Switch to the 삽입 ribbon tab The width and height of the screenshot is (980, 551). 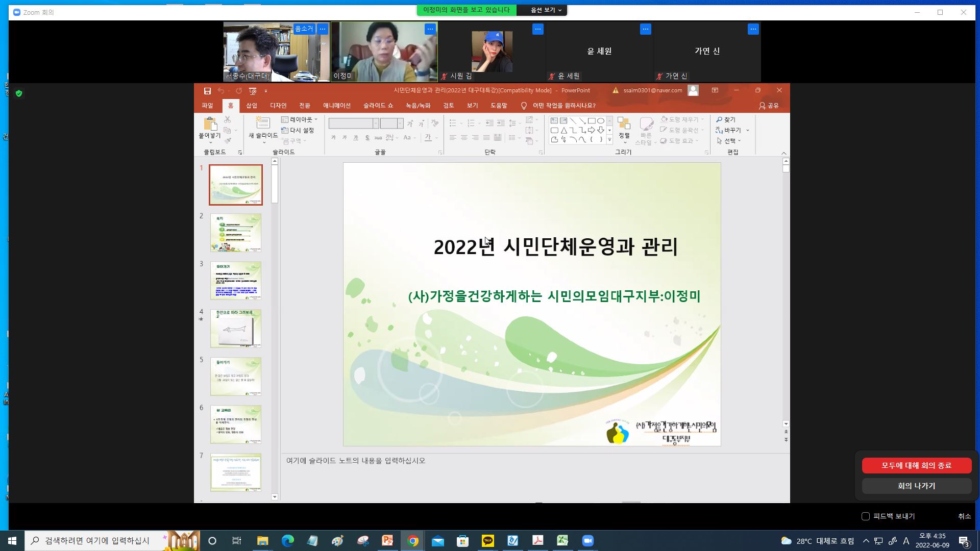coord(252,106)
